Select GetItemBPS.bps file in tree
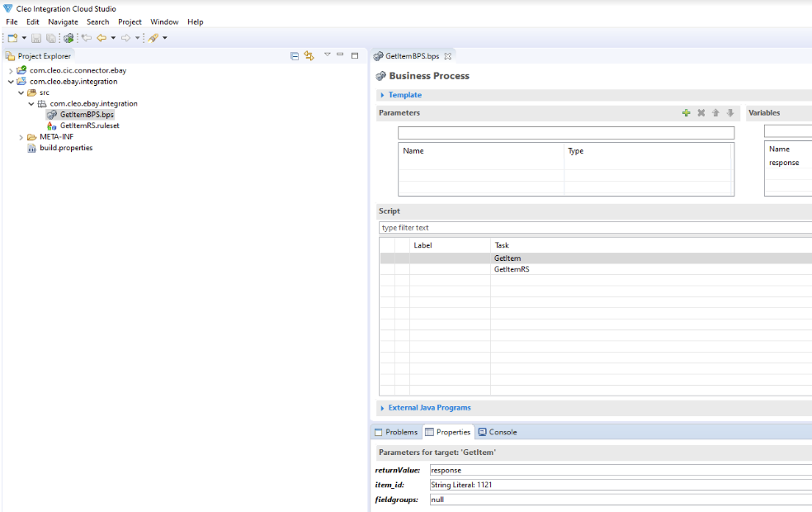The image size is (812, 512). point(87,115)
